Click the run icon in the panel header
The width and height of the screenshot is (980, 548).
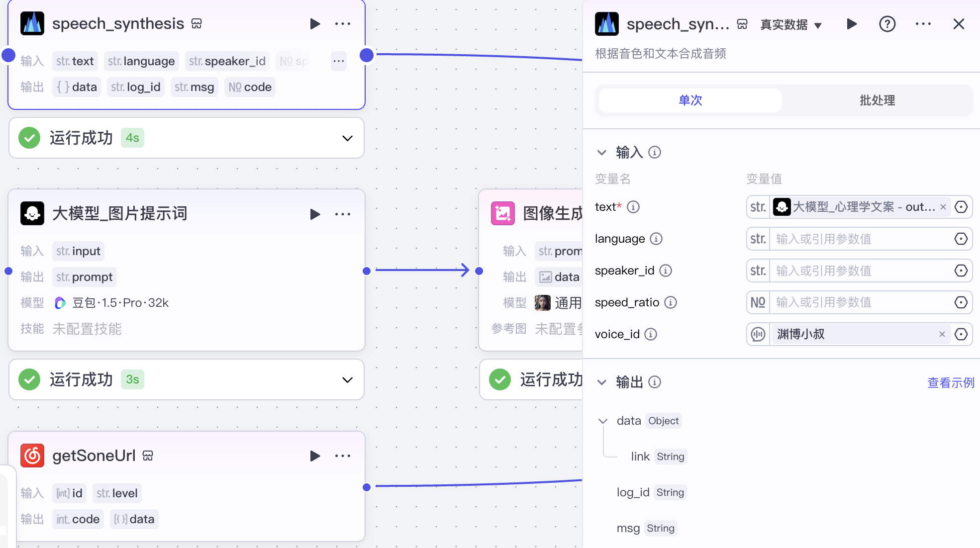pos(851,23)
